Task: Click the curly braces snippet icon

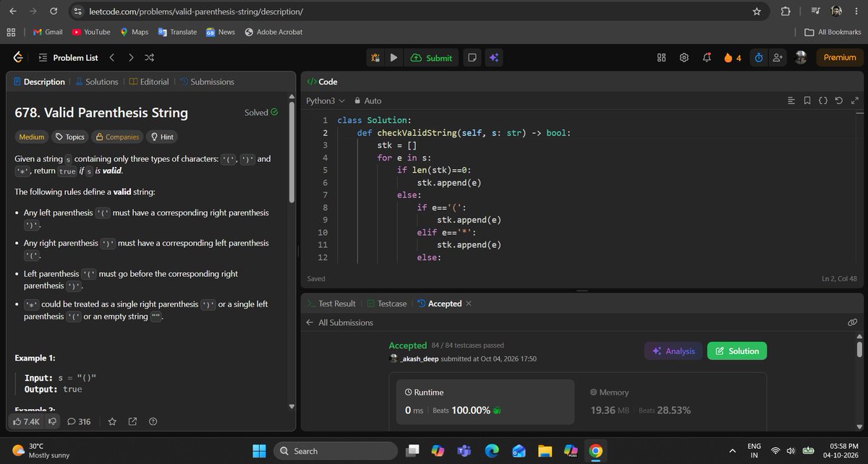Action: 823,100
